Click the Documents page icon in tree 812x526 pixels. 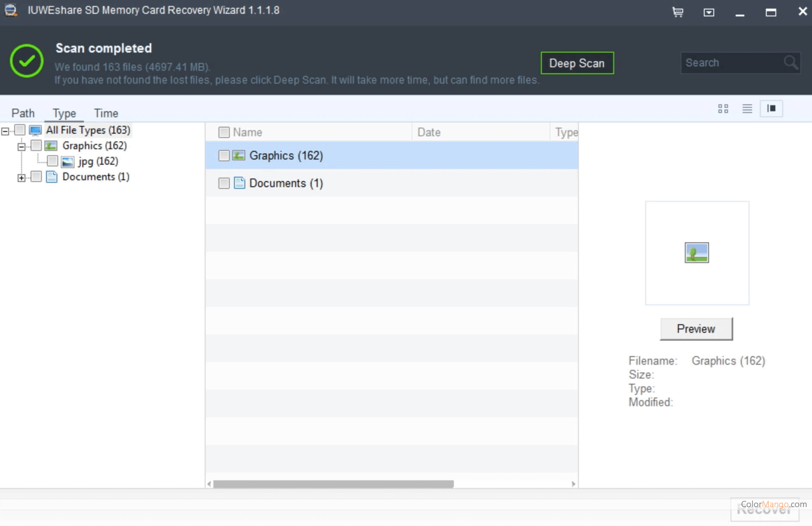pos(52,177)
